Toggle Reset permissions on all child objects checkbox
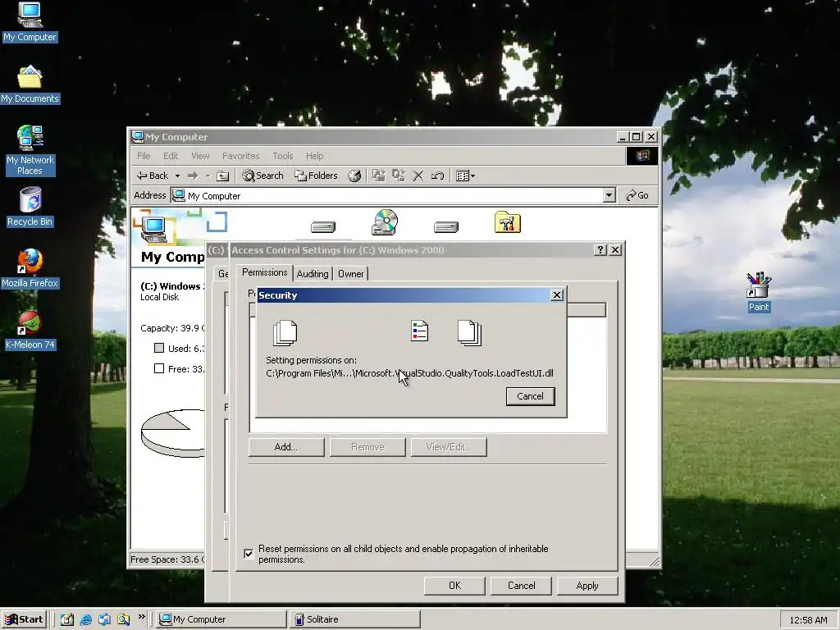Screen dimensions: 840x630 tap(249, 554)
